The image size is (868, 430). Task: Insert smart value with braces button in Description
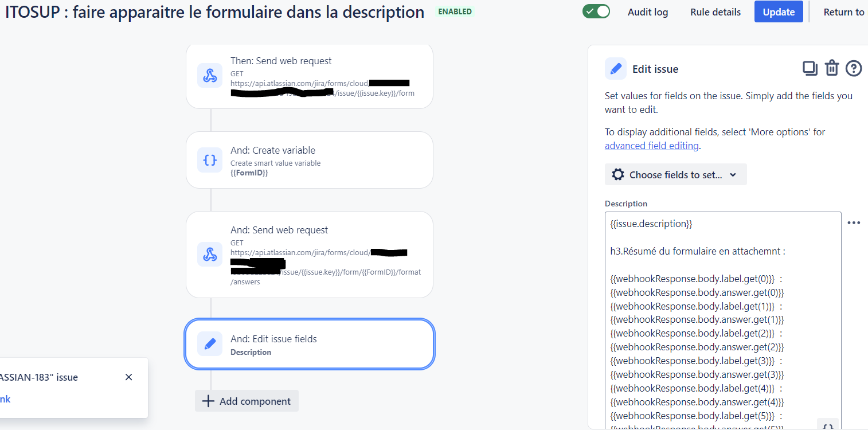click(x=828, y=425)
